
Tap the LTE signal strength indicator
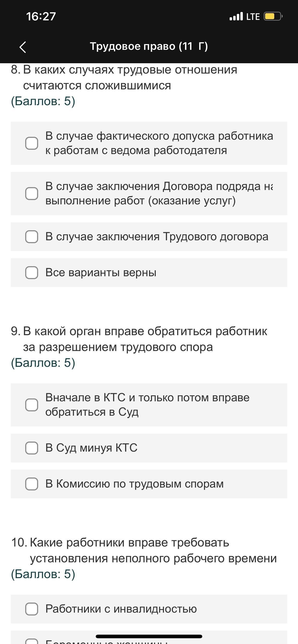[x=244, y=17]
